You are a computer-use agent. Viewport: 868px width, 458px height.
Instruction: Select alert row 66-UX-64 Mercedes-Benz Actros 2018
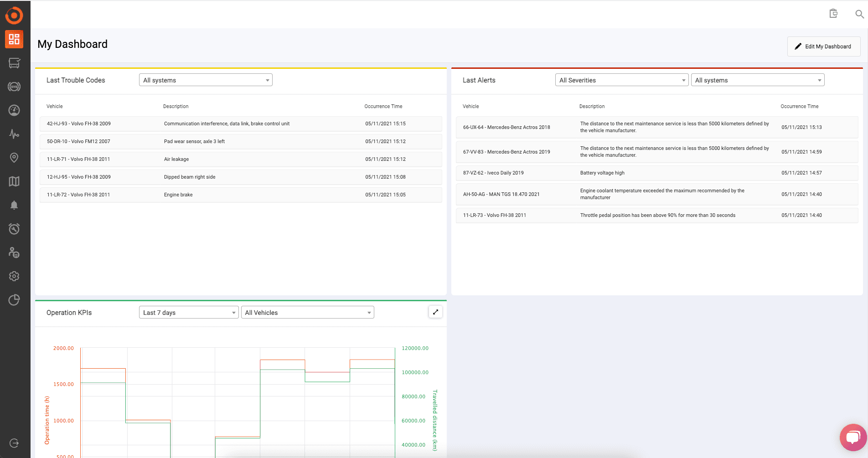click(x=657, y=127)
